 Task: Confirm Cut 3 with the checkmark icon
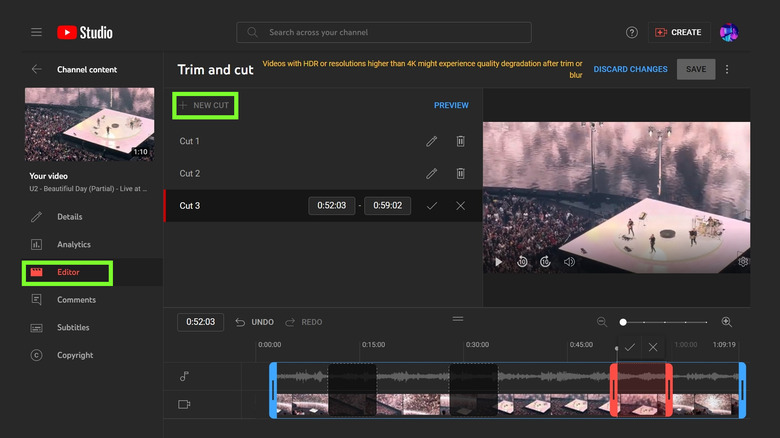coord(432,206)
